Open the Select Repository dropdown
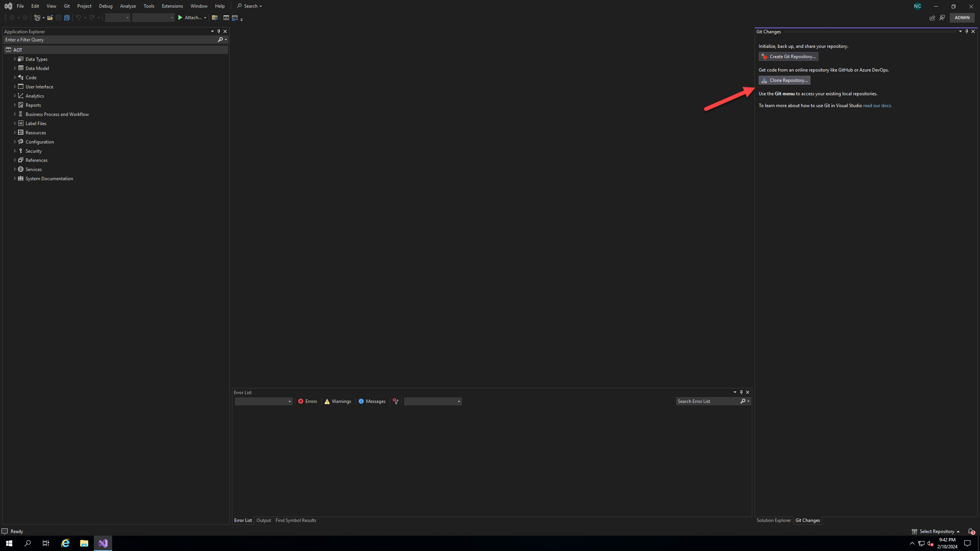This screenshot has width=980, height=551. [x=936, y=531]
